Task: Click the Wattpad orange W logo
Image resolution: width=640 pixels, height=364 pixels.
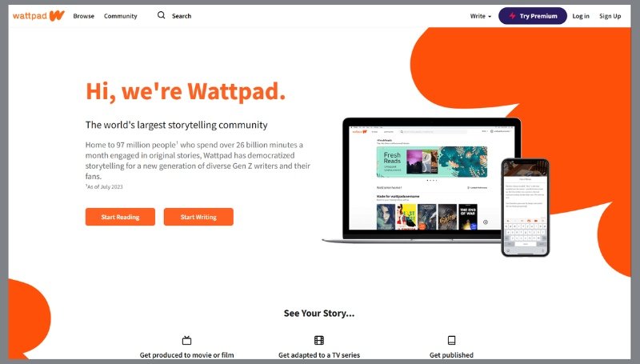Action: coord(57,16)
